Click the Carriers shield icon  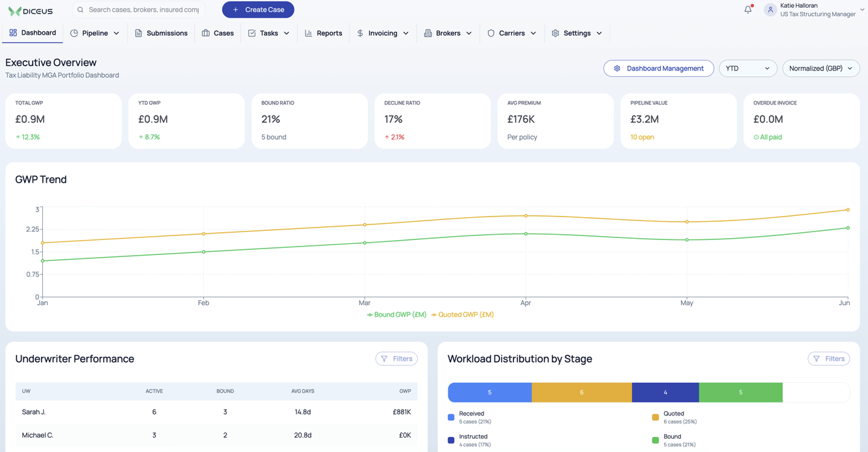491,33
